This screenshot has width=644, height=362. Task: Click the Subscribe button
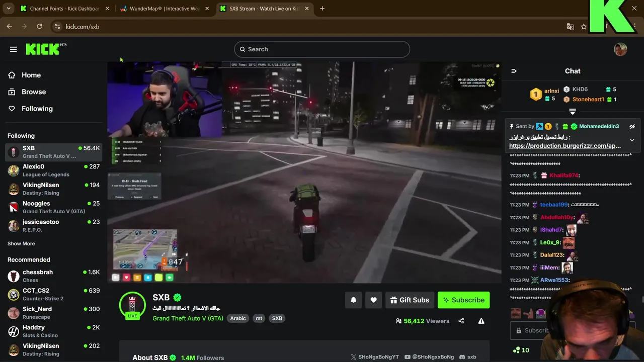click(463, 300)
